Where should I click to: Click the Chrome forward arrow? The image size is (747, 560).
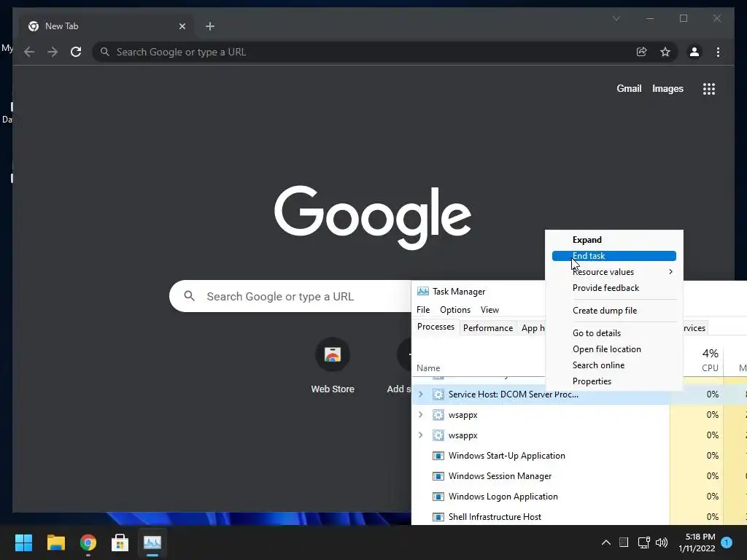pyautogui.click(x=53, y=52)
